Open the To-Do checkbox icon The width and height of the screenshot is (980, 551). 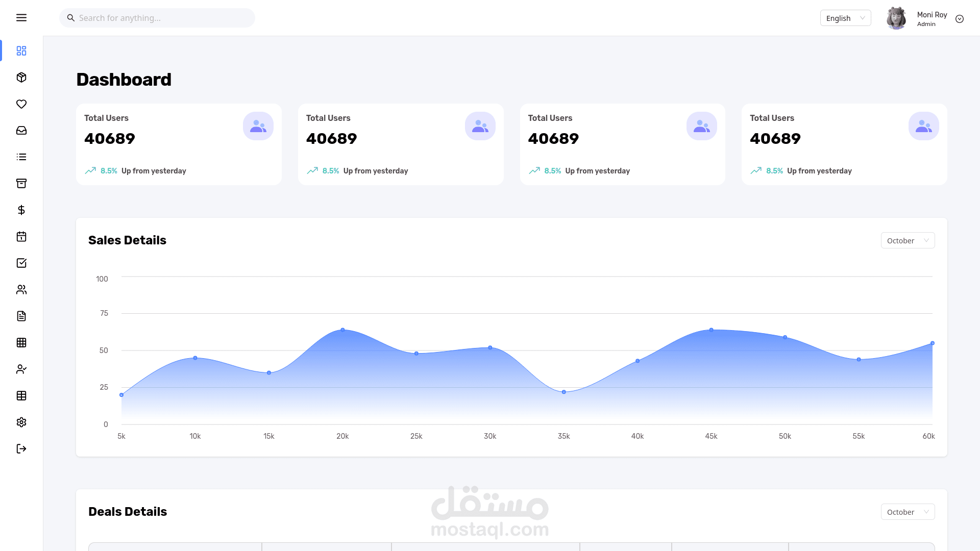click(x=21, y=263)
